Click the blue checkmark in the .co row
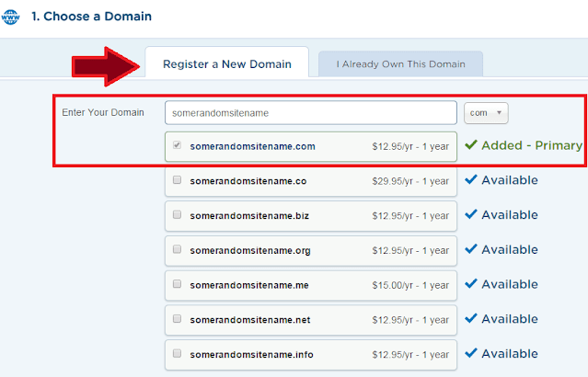 pos(471,179)
